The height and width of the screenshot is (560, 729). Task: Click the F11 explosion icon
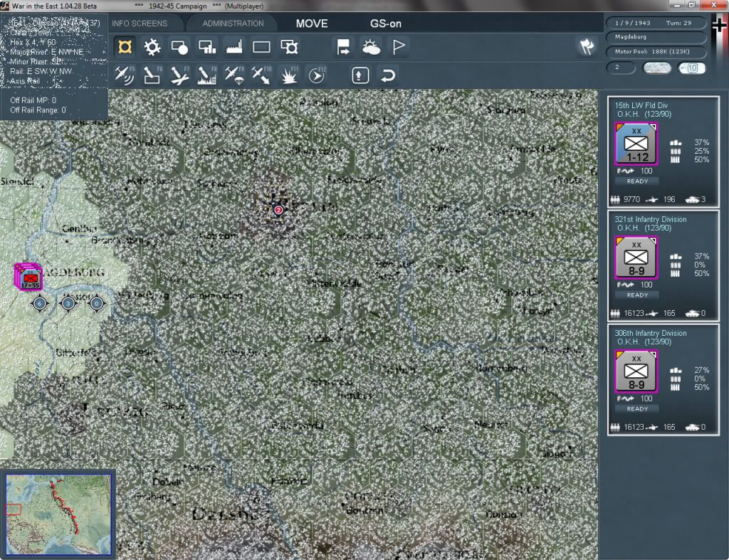click(289, 75)
